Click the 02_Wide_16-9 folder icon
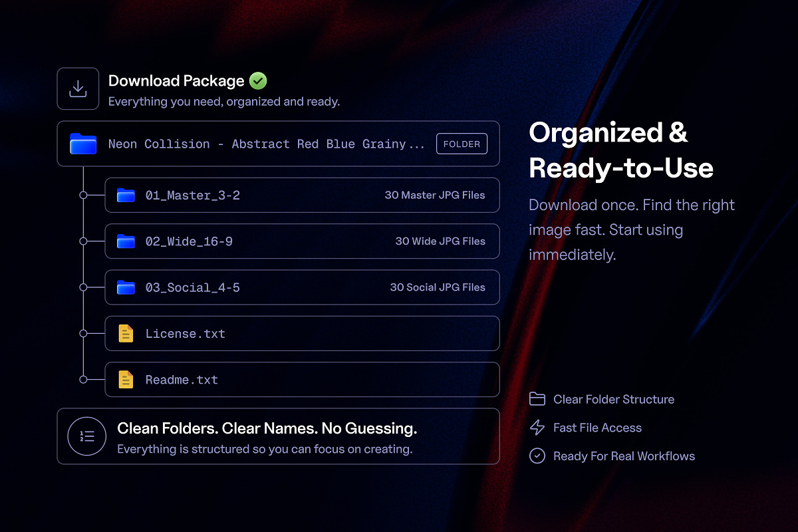Screen dimensions: 798x532 click(126, 241)
